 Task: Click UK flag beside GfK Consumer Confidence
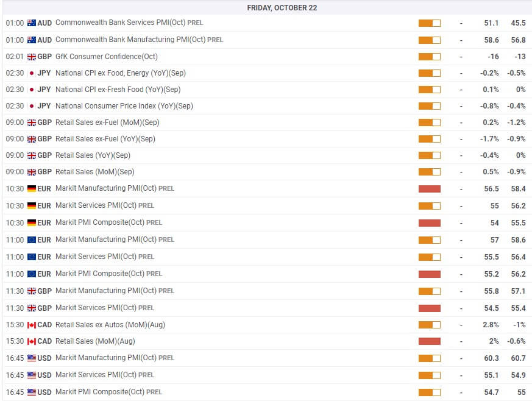point(32,57)
